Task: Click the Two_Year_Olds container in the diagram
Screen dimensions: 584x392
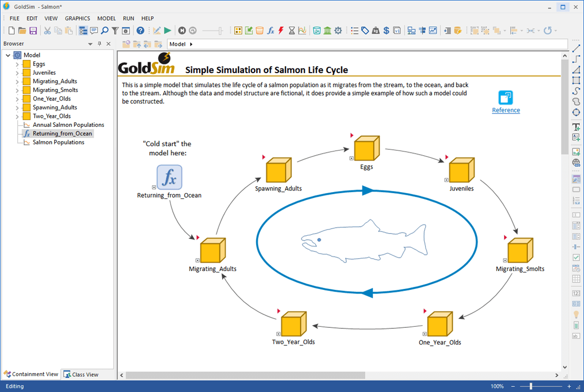Action: [x=294, y=324]
